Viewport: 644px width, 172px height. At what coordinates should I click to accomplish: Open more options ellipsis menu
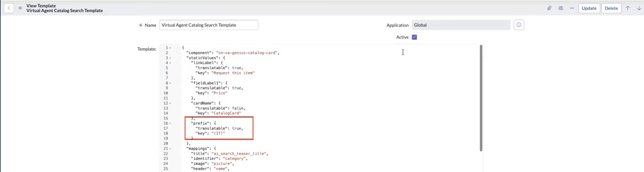572,8
